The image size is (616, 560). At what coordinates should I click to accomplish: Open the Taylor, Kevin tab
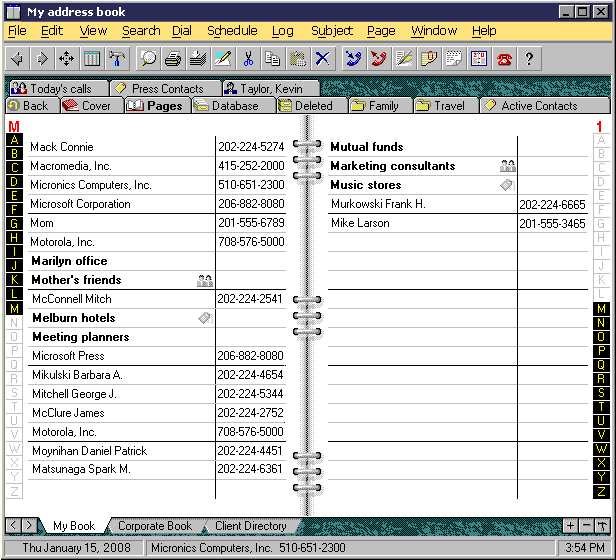(271, 88)
